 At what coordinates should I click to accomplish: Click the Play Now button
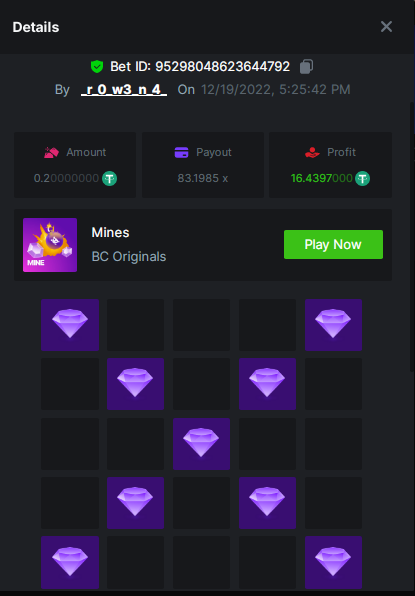(x=333, y=244)
